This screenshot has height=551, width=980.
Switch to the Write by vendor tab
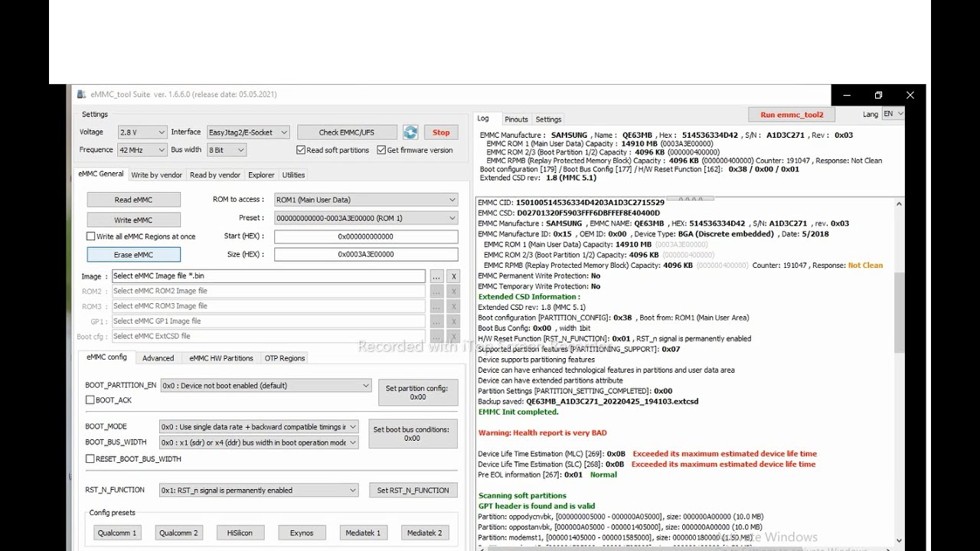pos(156,175)
